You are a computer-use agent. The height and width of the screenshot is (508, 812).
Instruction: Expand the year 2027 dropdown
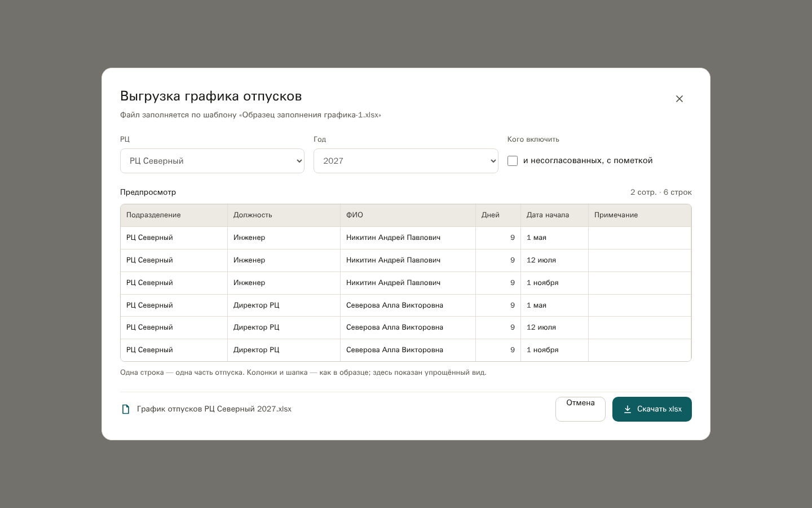pos(405,161)
